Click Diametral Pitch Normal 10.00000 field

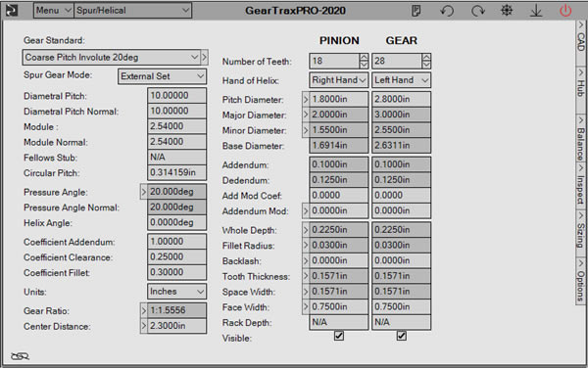coord(176,111)
